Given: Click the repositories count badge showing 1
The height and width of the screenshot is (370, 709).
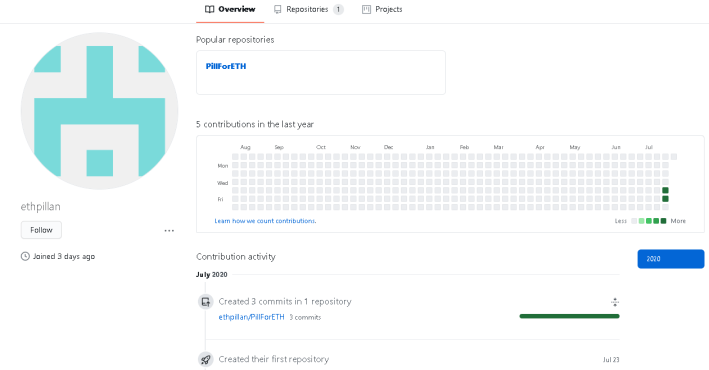Looking at the screenshot, I should coord(338,9).
